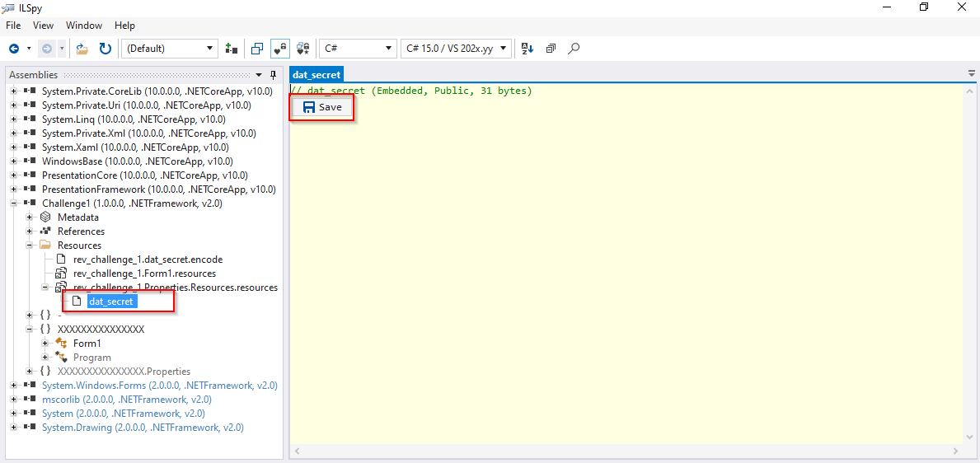980x463 pixels.
Task: Click the Forward navigation arrow
Action: point(46,48)
